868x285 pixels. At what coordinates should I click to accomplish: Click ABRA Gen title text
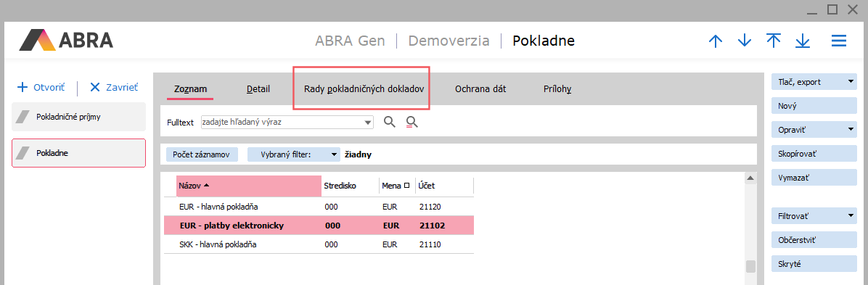click(350, 41)
